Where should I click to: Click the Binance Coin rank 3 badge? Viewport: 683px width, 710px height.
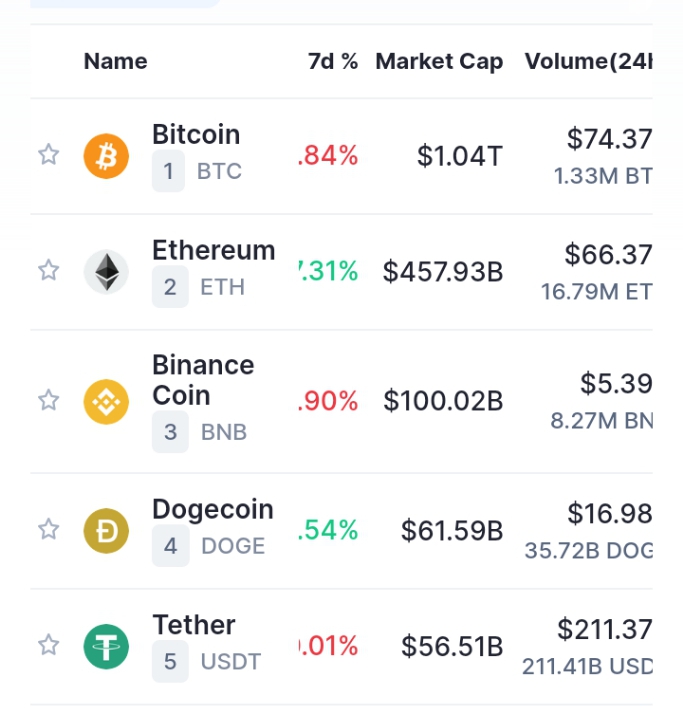point(170,432)
